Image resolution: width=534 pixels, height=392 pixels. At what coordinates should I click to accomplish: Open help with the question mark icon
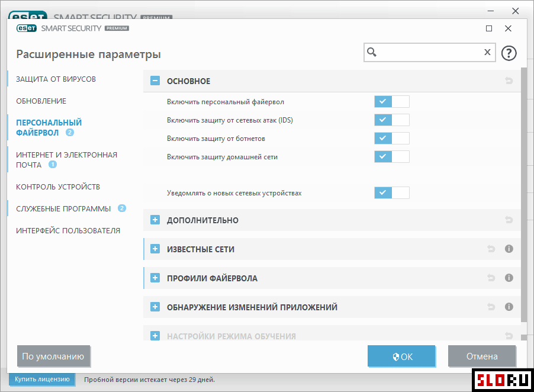(509, 53)
